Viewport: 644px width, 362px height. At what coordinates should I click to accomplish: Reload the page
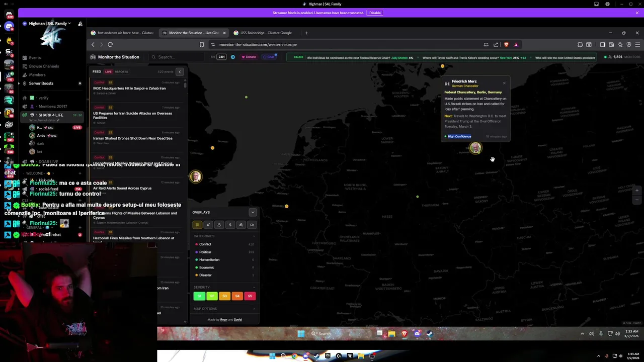click(110, 45)
